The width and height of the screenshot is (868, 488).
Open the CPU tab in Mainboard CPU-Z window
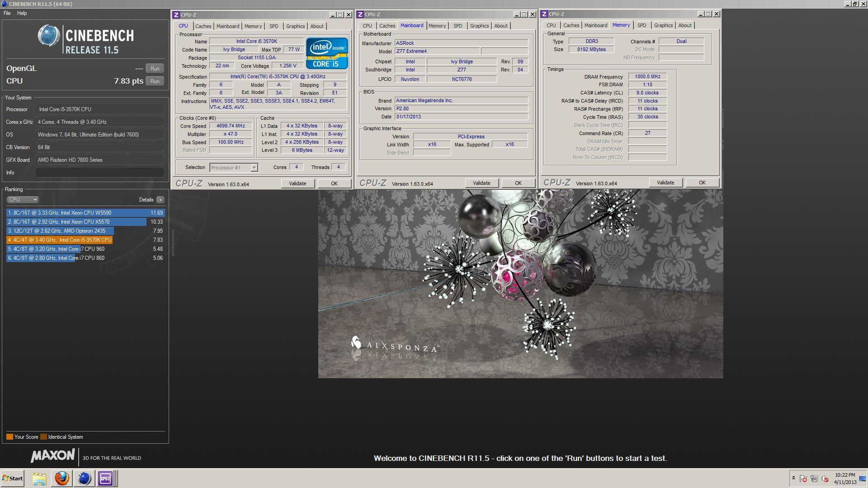click(x=367, y=26)
